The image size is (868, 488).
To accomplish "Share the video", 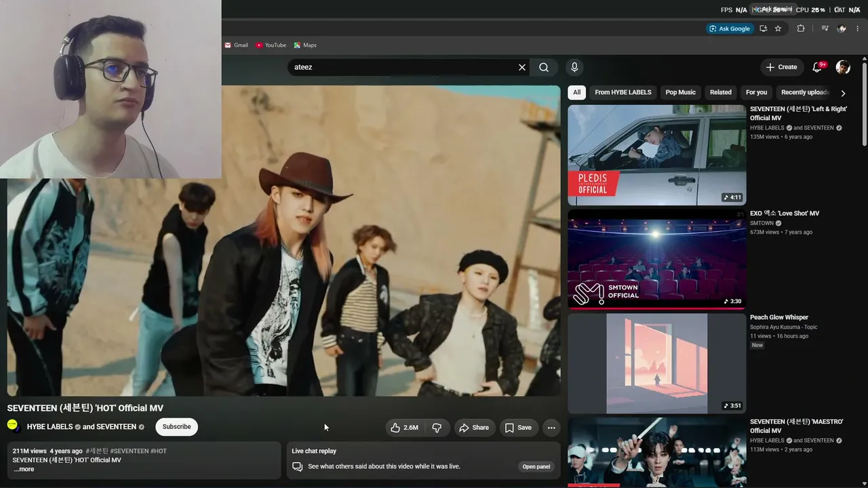I will click(x=473, y=428).
